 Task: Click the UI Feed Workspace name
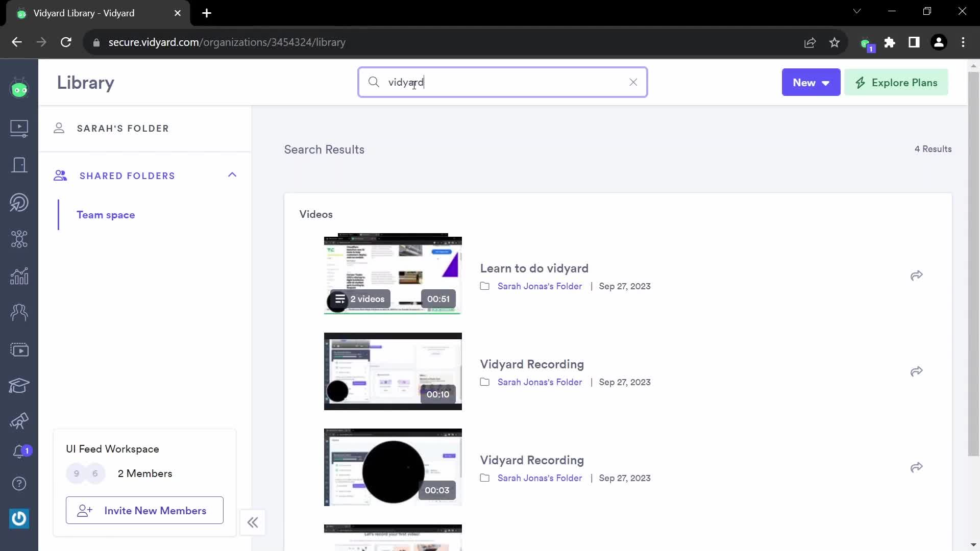tap(112, 449)
